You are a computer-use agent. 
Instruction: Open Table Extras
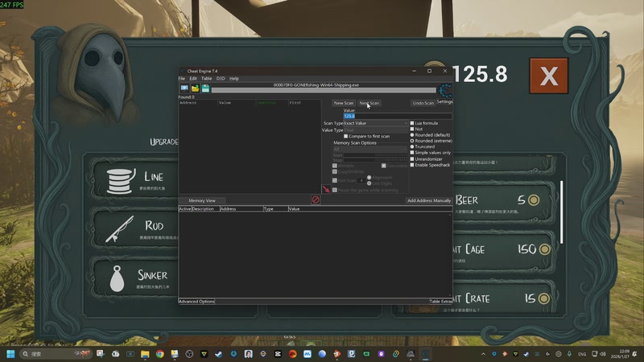(x=440, y=301)
